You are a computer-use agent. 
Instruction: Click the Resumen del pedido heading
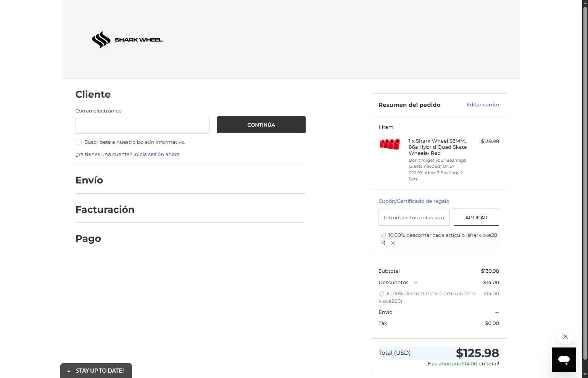[409, 105]
